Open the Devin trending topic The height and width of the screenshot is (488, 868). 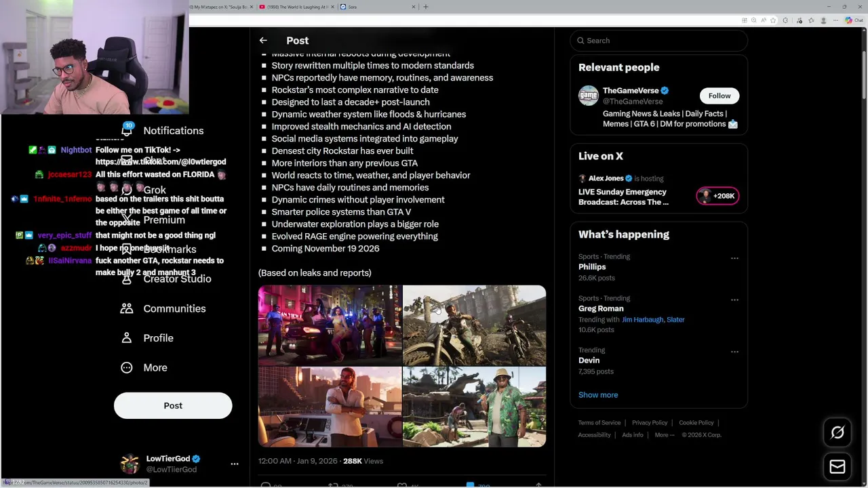[589, 361]
